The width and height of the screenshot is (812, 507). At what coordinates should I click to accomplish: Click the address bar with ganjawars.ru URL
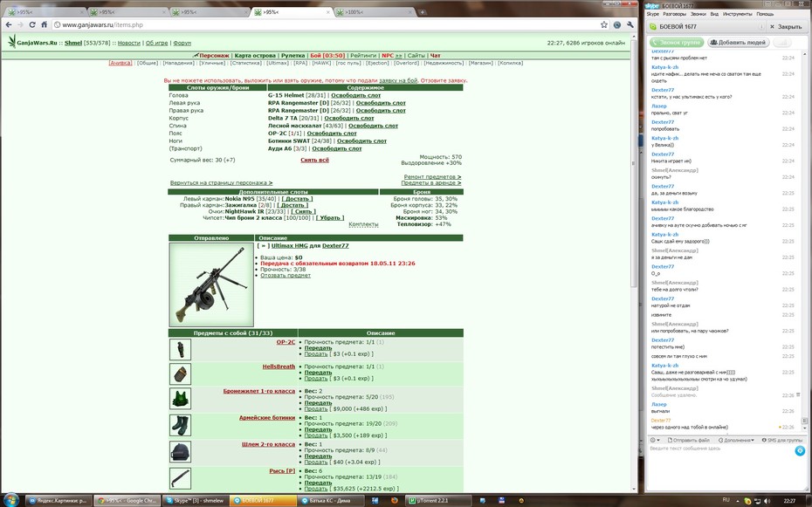click(327, 24)
